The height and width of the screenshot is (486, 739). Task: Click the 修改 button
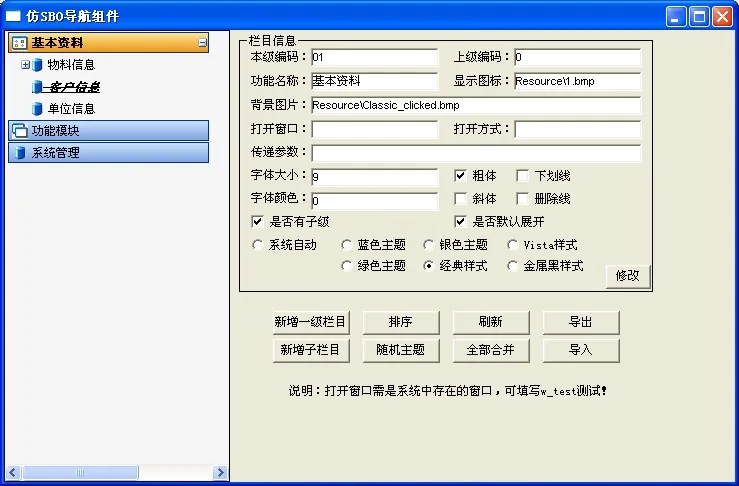click(628, 276)
